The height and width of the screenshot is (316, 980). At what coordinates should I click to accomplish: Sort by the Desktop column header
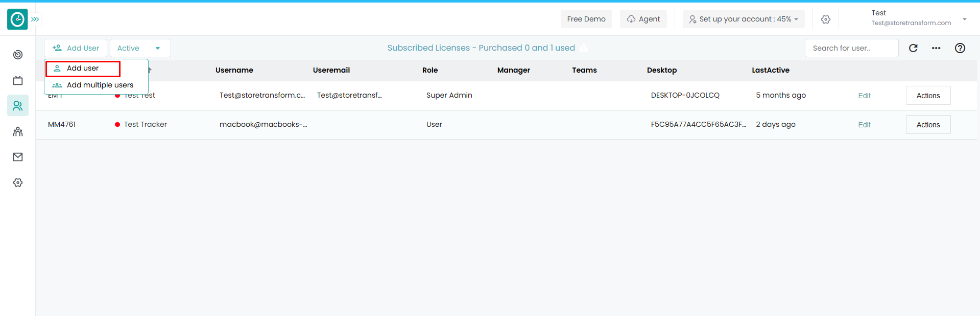click(662, 70)
